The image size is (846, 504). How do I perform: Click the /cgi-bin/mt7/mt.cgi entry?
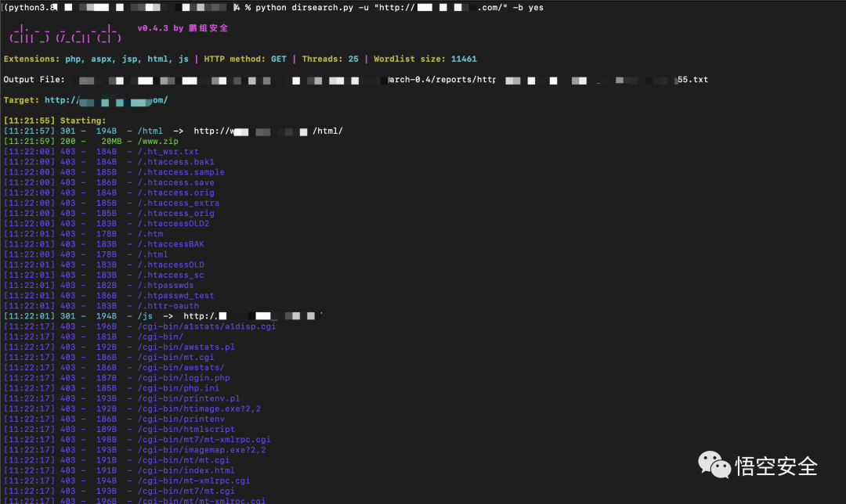(186, 491)
